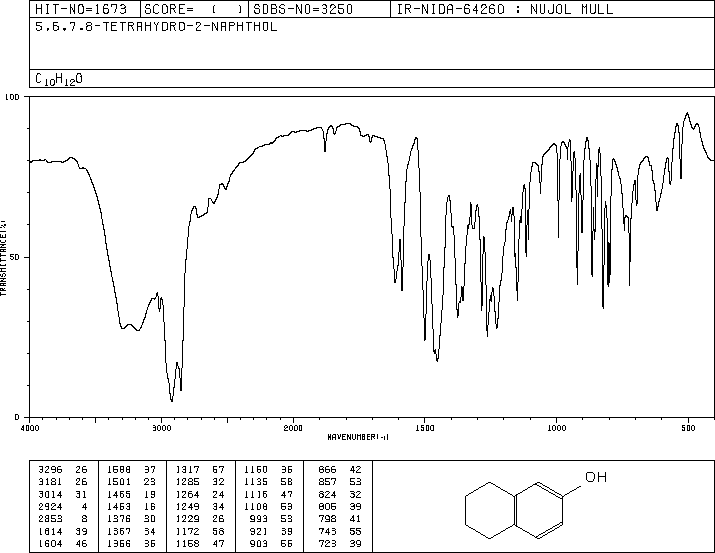Click the 100 tick label on the y-axis

[12, 97]
